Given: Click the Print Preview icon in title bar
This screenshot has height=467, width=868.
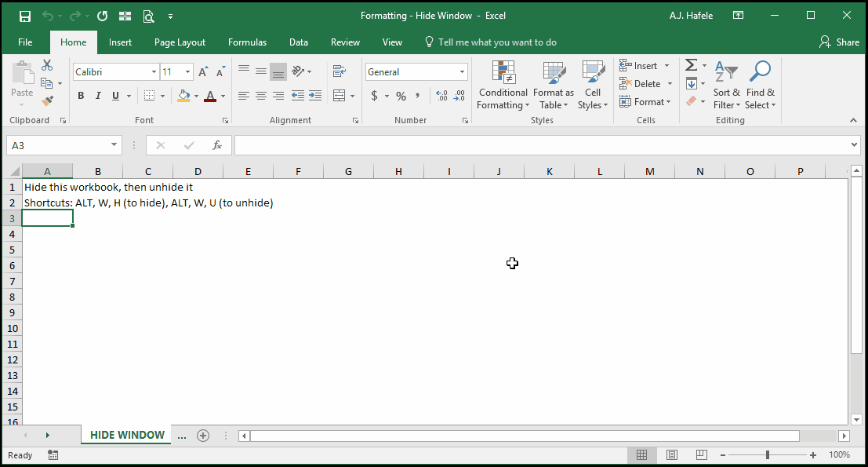Looking at the screenshot, I should pos(148,16).
